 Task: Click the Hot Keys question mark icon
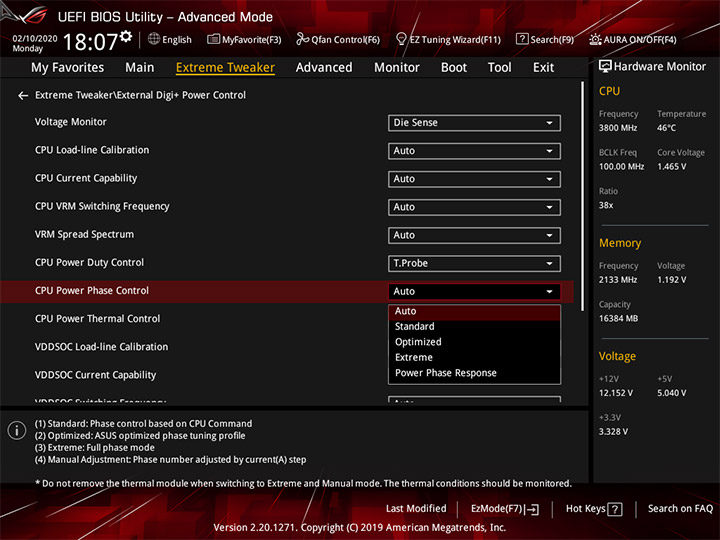615,509
